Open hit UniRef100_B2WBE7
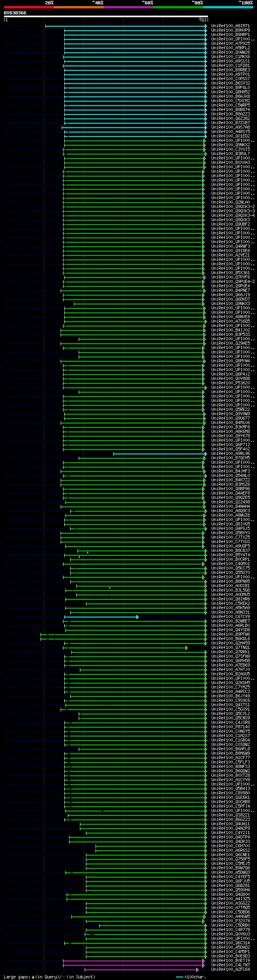 (230, 621)
